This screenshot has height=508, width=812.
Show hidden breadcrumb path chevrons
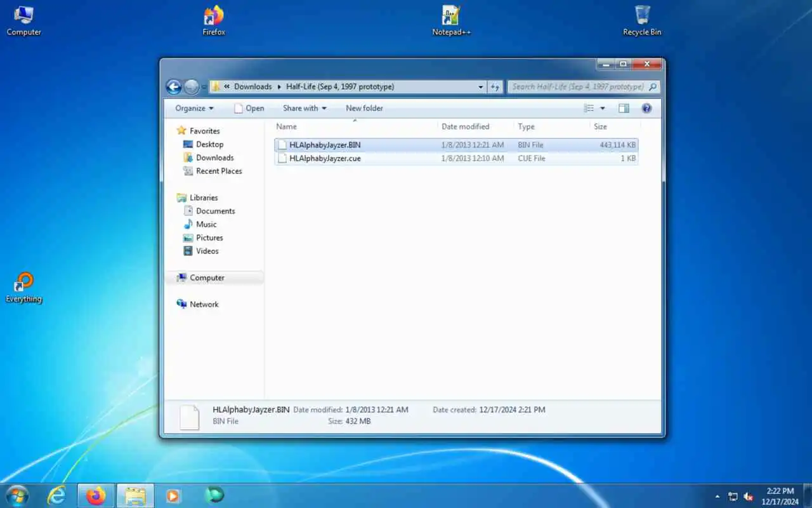click(227, 87)
